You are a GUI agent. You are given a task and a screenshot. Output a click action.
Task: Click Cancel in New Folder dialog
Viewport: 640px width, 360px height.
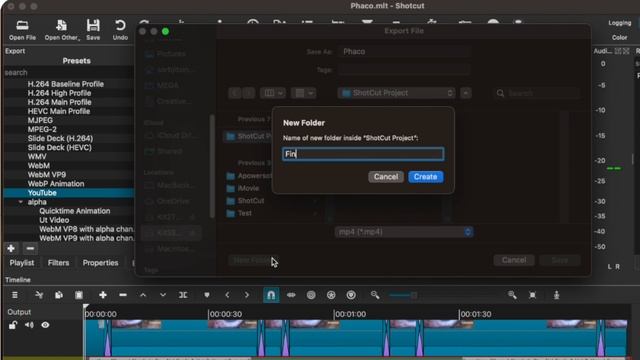tap(386, 177)
